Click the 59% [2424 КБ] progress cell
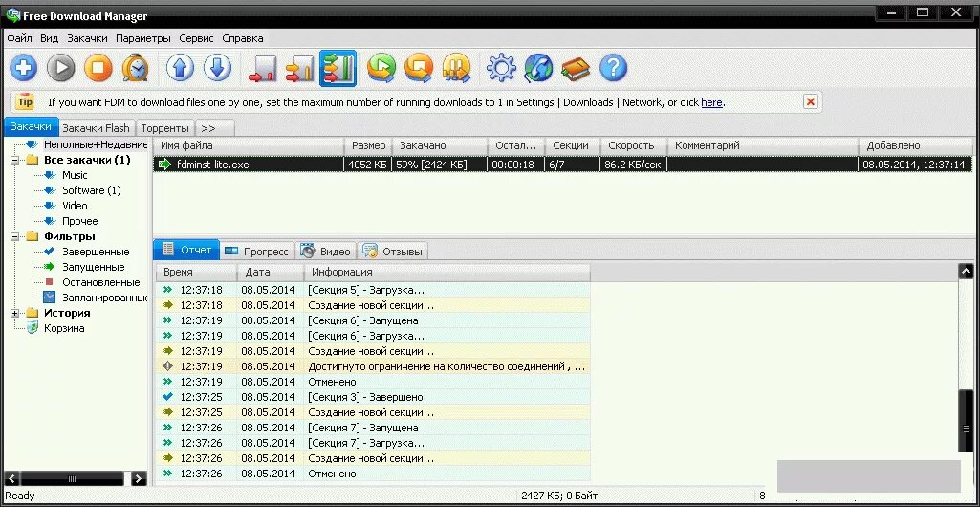The height and width of the screenshot is (507, 980). point(440,165)
